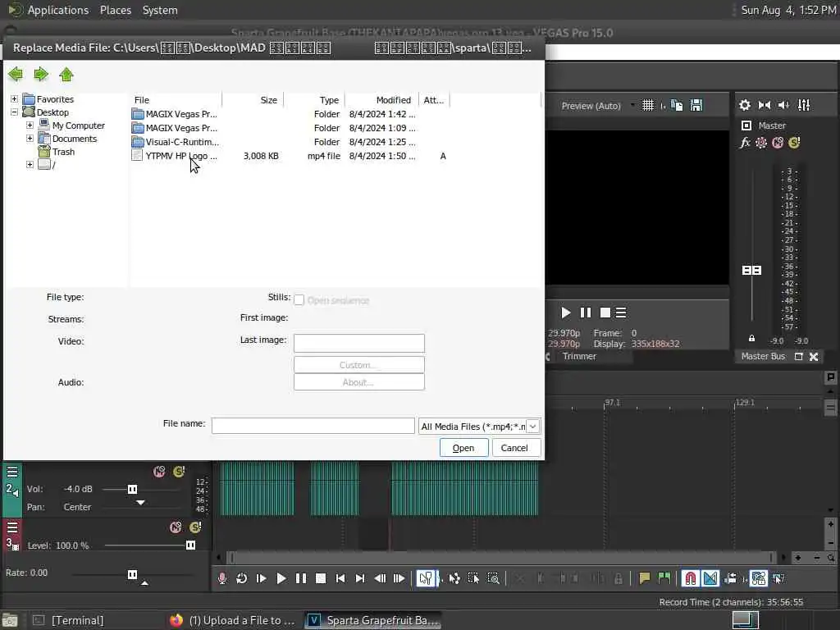Screen dimensions: 840x630
Task: Click the File name text field
Action: pos(313,426)
